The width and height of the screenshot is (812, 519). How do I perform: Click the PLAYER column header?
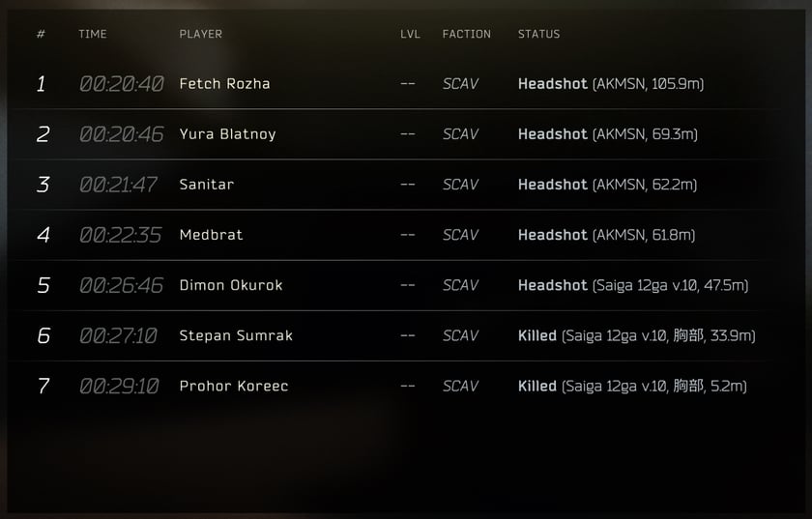[200, 34]
